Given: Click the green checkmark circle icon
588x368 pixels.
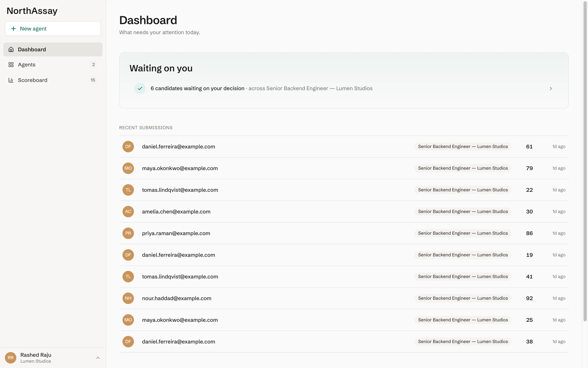Looking at the screenshot, I should [x=140, y=88].
